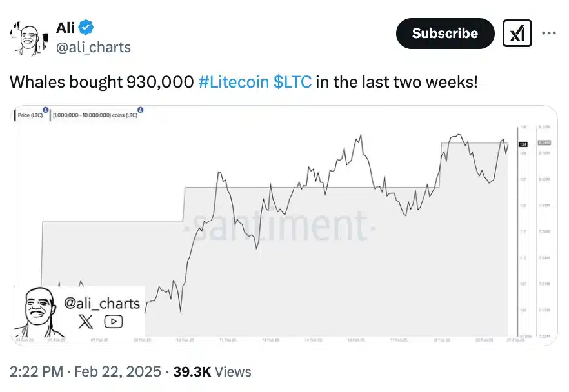Click the blue verified badge beside Ali
Screen dimensions: 569x392
click(86, 28)
